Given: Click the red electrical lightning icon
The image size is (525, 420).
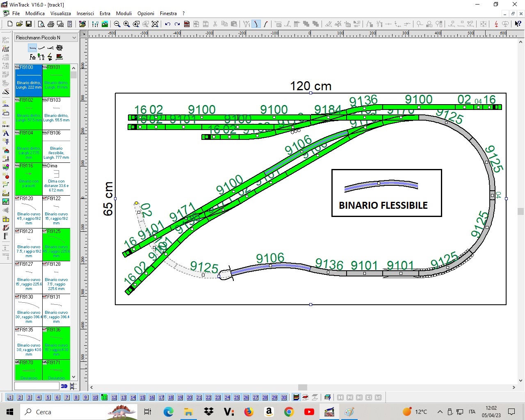Looking at the screenshot, I should click(496, 24).
